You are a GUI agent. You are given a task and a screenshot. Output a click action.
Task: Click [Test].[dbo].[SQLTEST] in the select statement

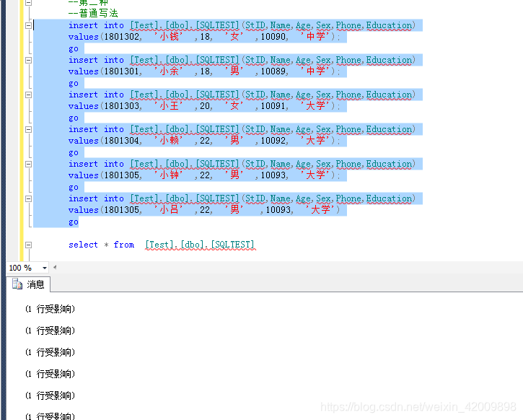point(200,245)
